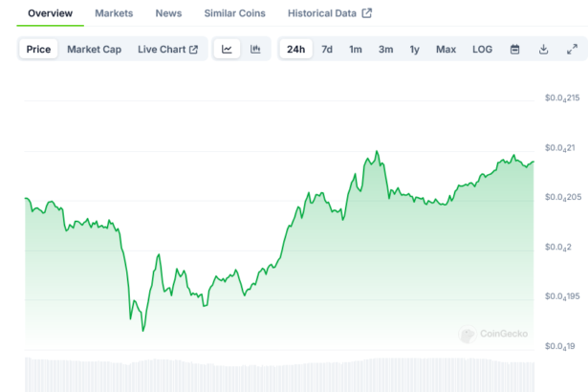Click the download chart data icon
Viewport: 588px width, 392px height.
click(543, 50)
